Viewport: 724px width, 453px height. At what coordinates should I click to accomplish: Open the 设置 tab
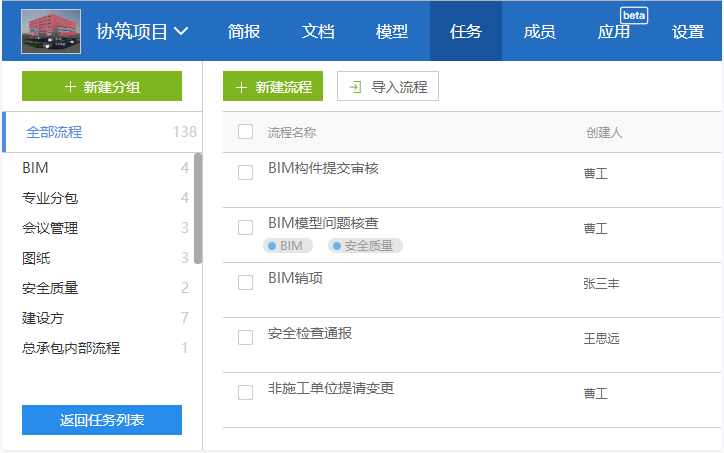688,32
